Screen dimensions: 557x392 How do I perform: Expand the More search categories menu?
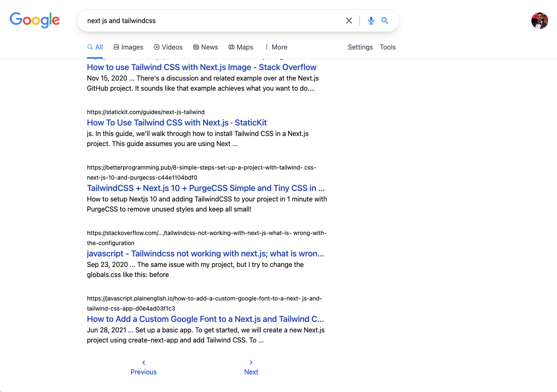276,47
